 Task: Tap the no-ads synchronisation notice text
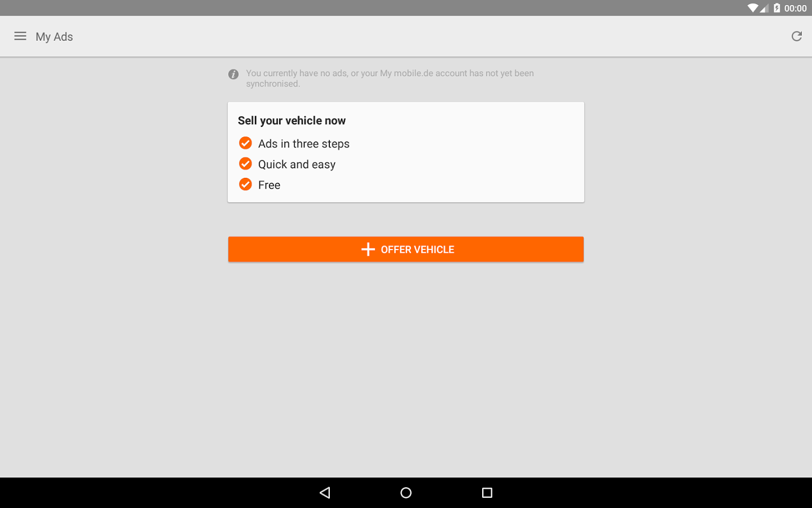390,78
